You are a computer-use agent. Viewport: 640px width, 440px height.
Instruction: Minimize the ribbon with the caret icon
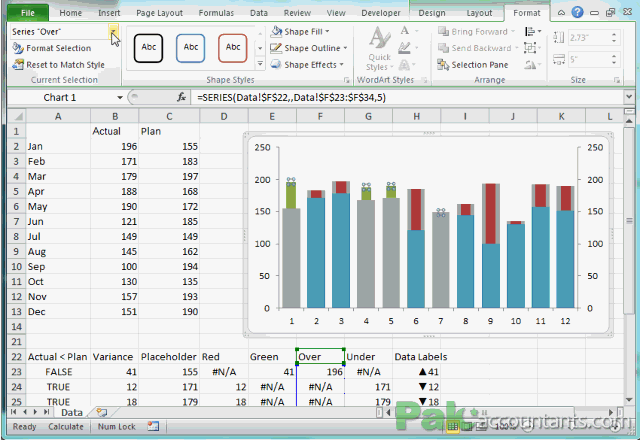[x=561, y=13]
